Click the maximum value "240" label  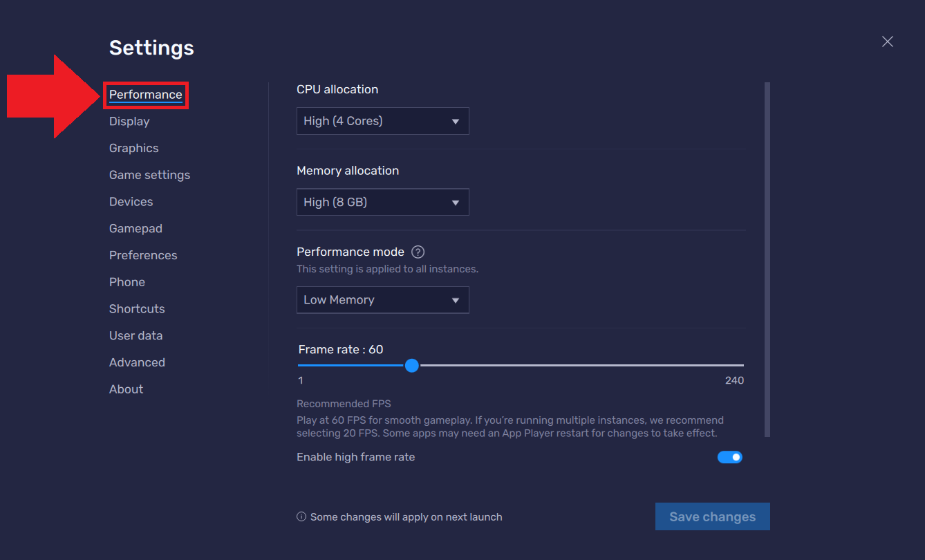[735, 380]
